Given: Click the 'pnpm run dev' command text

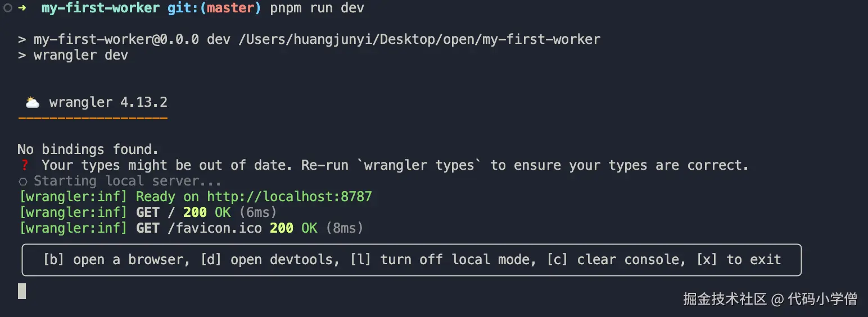Looking at the screenshot, I should tap(317, 8).
